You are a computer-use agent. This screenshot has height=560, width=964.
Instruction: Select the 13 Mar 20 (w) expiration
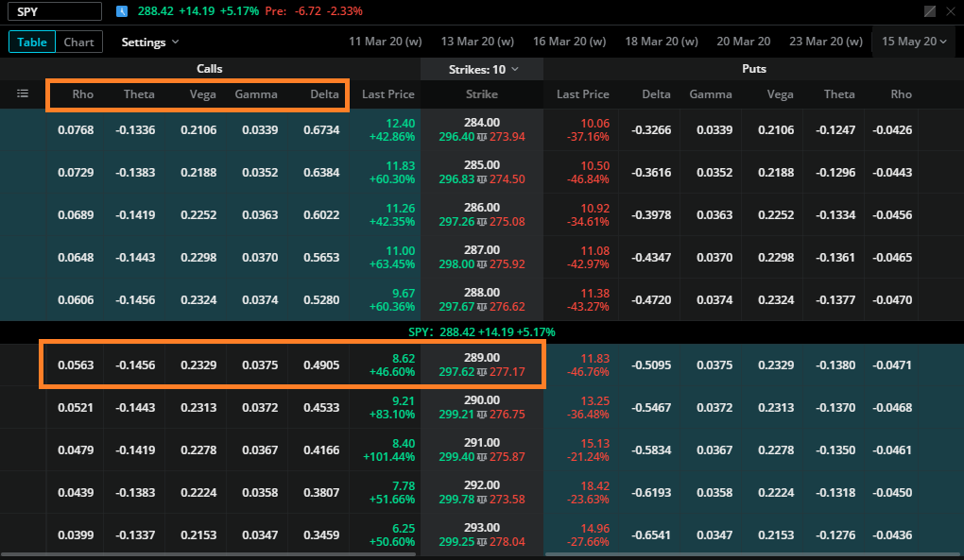pyautogui.click(x=477, y=42)
